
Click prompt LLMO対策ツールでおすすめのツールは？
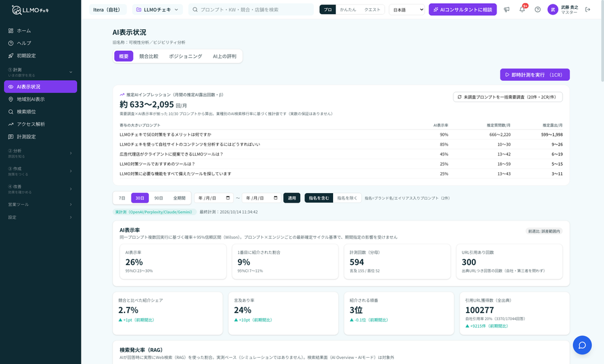[157, 164]
